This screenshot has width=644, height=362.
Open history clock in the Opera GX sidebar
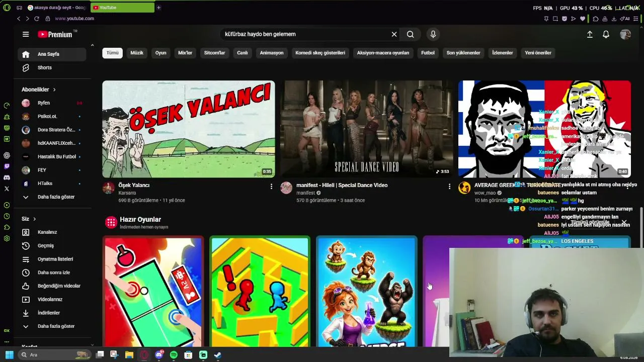[x=7, y=216]
